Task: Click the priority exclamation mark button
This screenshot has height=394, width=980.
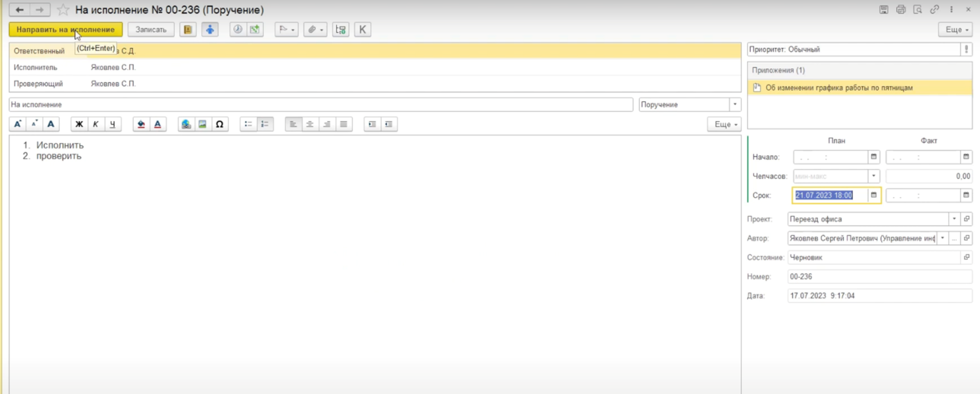Action: 966,49
